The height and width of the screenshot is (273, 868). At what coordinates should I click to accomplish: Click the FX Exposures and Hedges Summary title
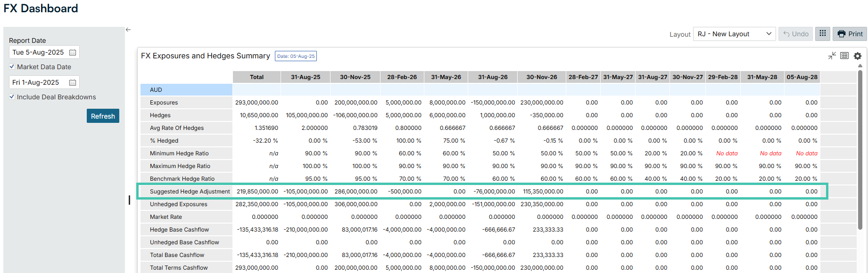(x=206, y=56)
